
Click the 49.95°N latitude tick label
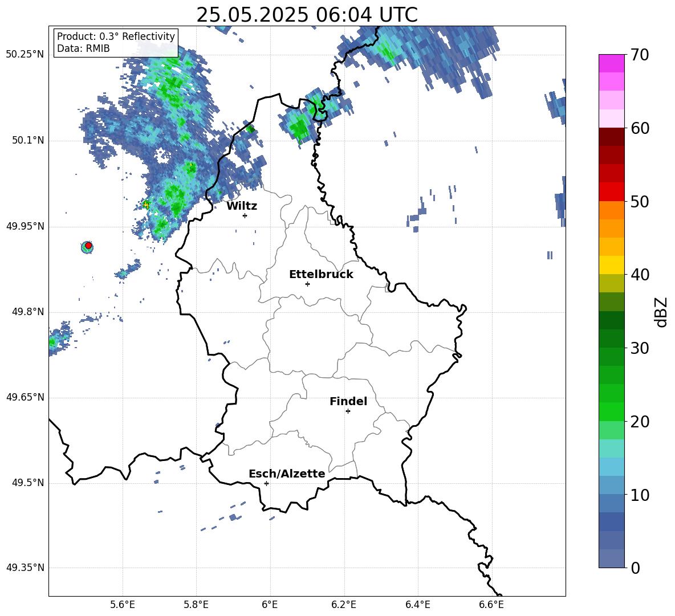coord(25,226)
